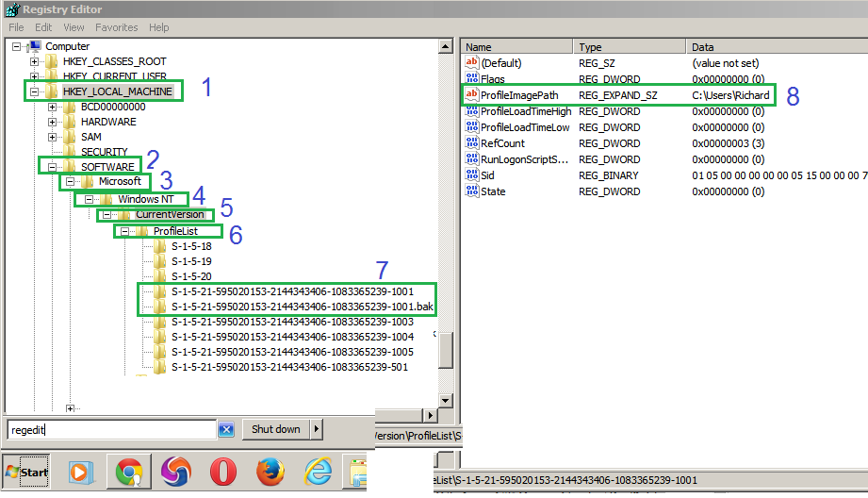Select the Sid binary value icon

pos(471,175)
